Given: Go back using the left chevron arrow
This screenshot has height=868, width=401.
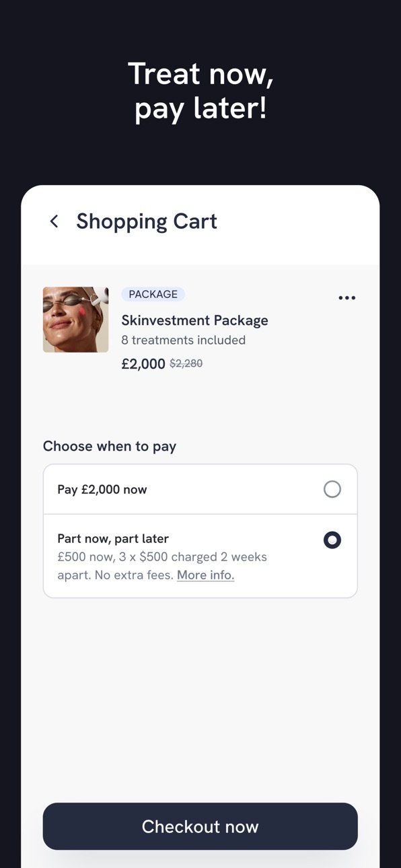Looking at the screenshot, I should [x=54, y=221].
